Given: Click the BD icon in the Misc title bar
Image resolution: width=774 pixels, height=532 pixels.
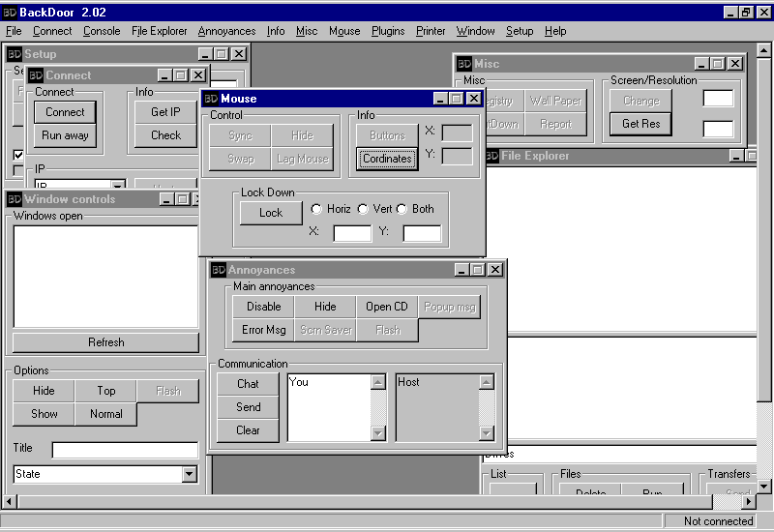Looking at the screenshot, I should click(x=463, y=64).
